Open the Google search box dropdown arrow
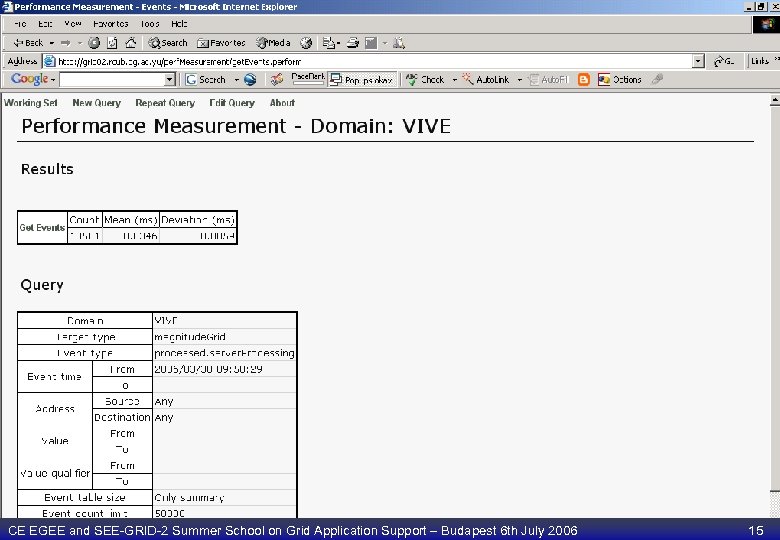780x540 pixels. tap(170, 80)
